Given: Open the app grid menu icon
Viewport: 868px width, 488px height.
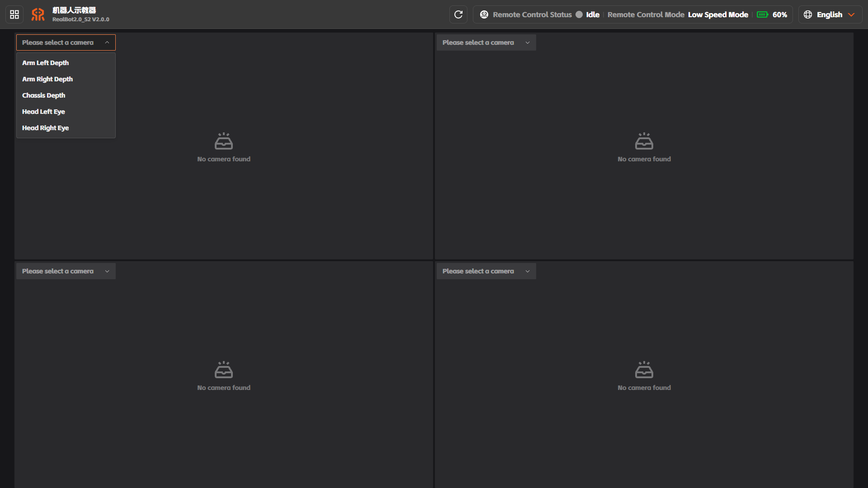Looking at the screenshot, I should 14,14.
